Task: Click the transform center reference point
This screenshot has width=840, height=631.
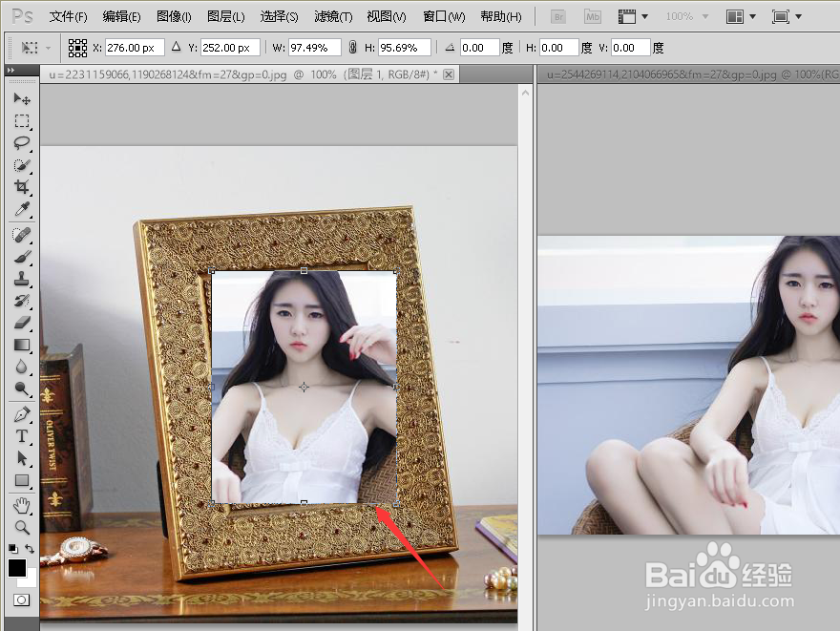Action: (x=304, y=387)
